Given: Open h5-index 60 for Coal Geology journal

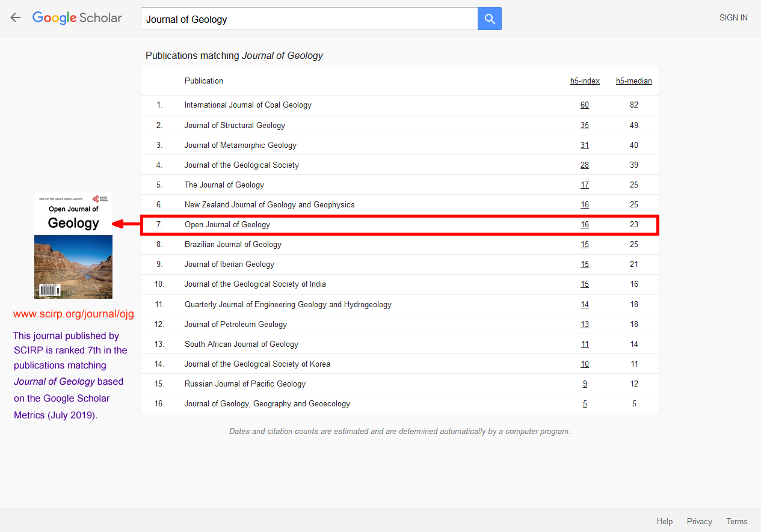Looking at the screenshot, I should point(585,105).
